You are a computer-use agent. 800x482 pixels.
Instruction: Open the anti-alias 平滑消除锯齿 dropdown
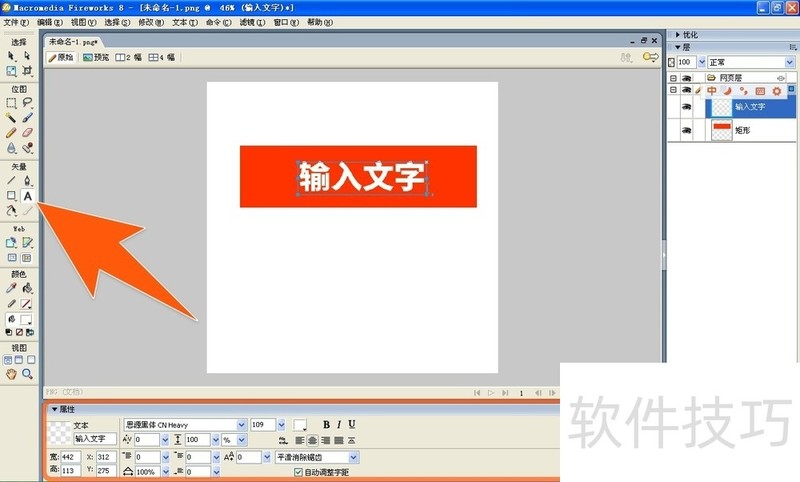coord(354,457)
